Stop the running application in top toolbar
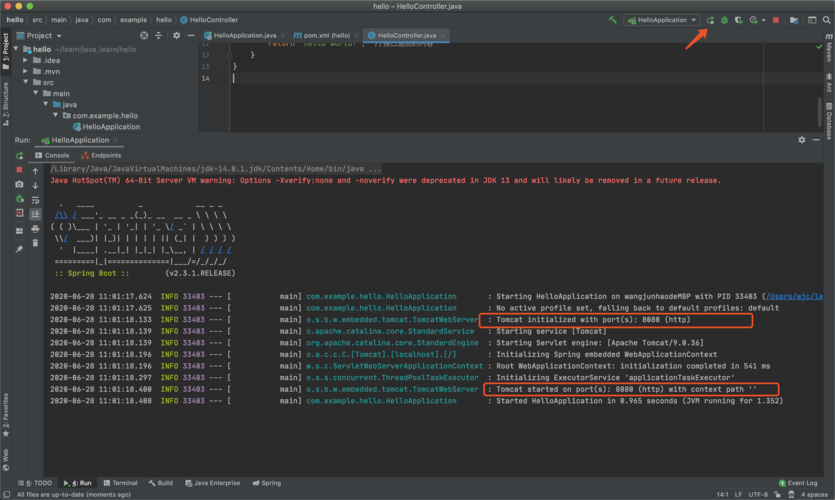Screen dimensions: 835x500 [x=776, y=20]
